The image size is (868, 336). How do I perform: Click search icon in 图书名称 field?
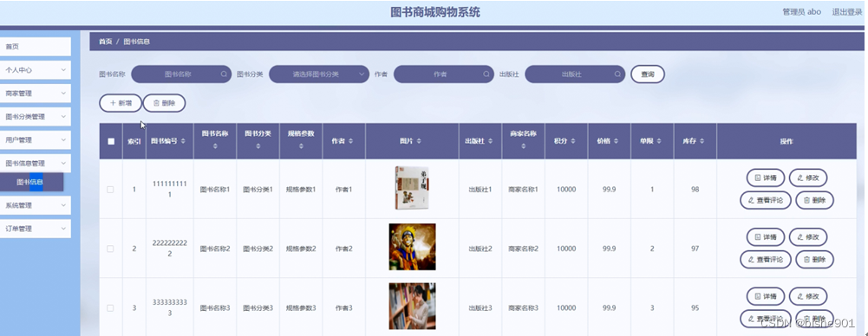(x=224, y=74)
